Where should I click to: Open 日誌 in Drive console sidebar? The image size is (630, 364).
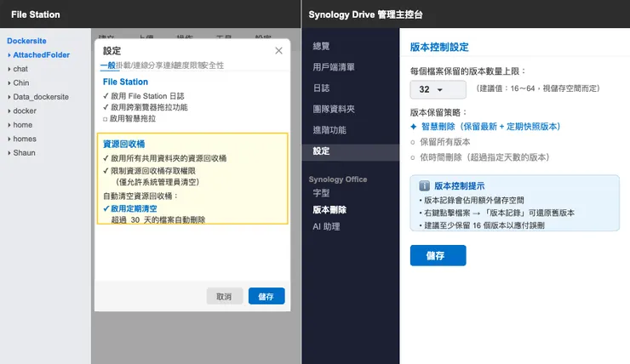pos(321,88)
